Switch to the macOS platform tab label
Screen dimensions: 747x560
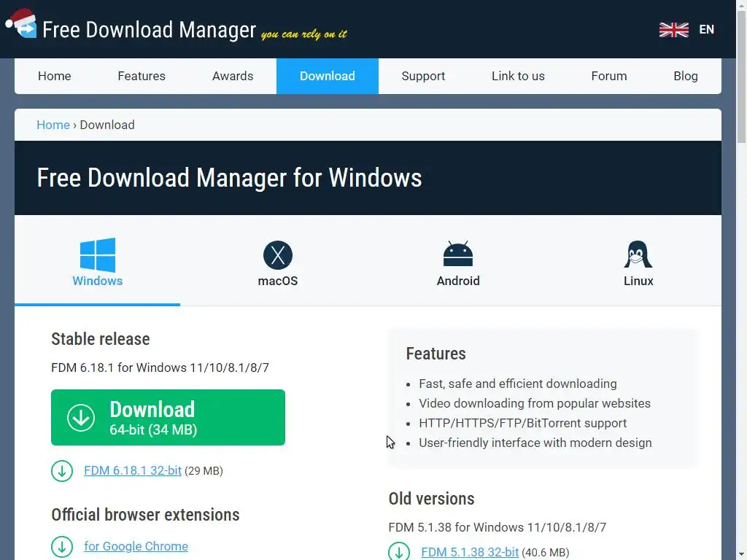click(x=278, y=281)
